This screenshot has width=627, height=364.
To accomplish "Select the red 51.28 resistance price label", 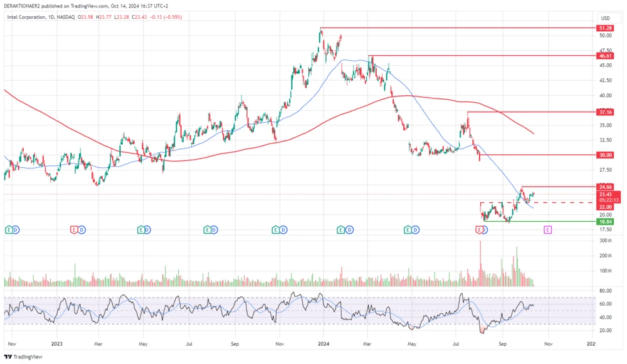I will click(606, 28).
